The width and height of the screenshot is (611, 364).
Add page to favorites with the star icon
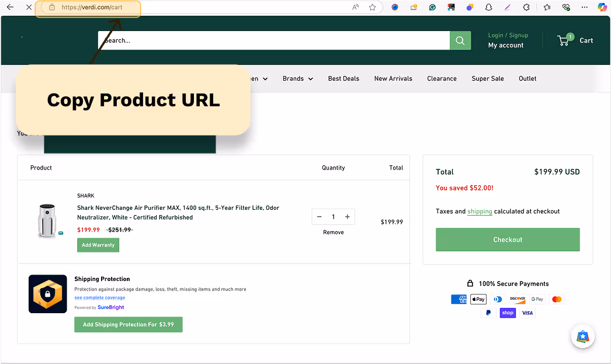coord(373,7)
